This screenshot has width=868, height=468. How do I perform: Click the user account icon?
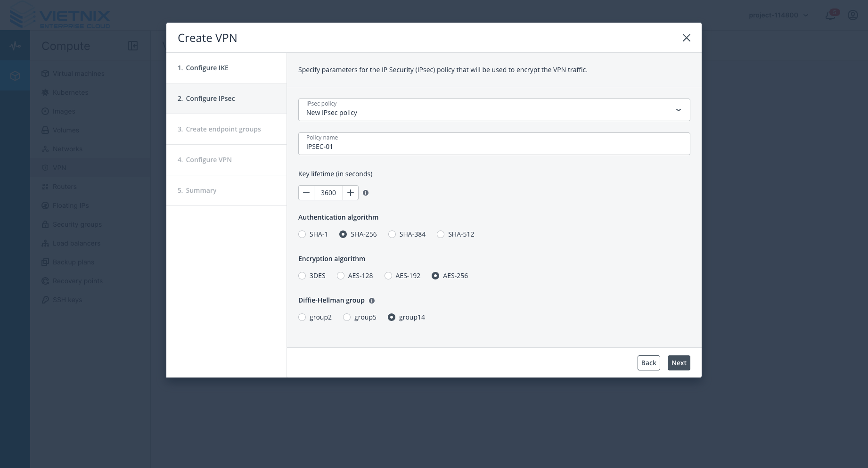pos(852,15)
